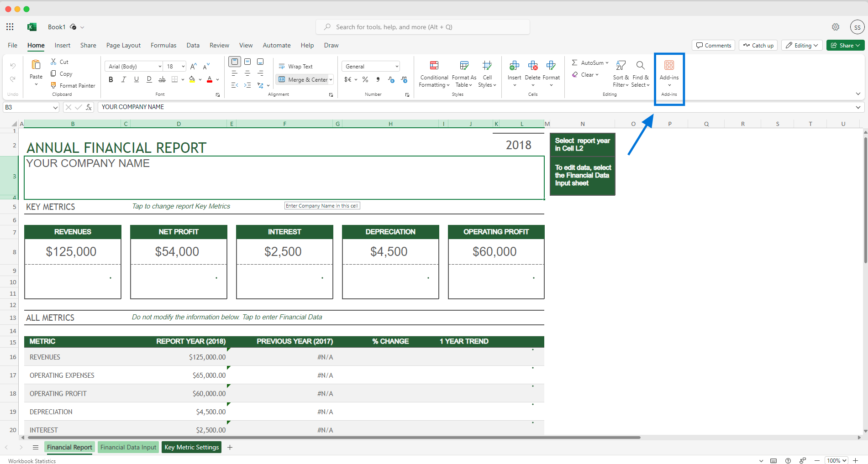Apply bold formatting to selected cell
This screenshot has height=464, width=868.
110,79
